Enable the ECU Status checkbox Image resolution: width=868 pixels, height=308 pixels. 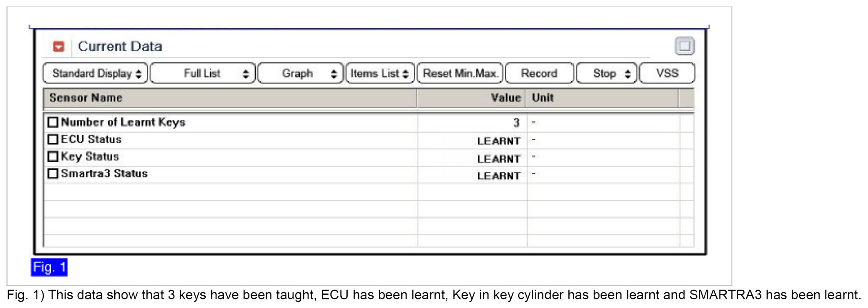(x=53, y=139)
